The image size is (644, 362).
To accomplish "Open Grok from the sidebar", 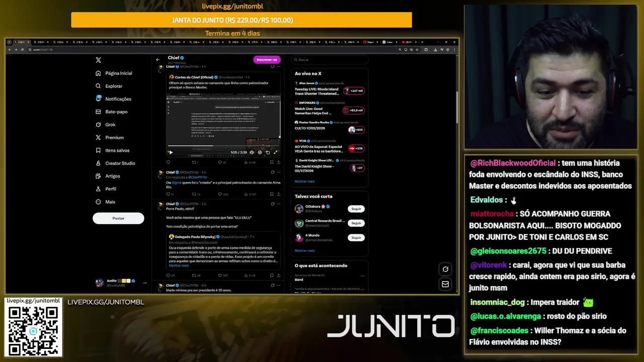I will (105, 125).
